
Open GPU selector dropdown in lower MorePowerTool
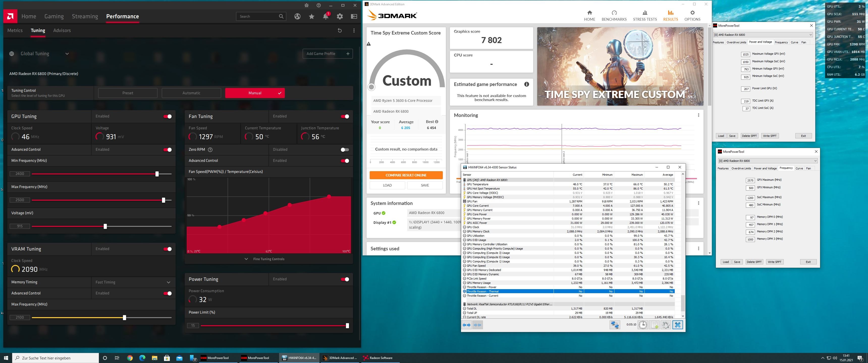(x=768, y=161)
